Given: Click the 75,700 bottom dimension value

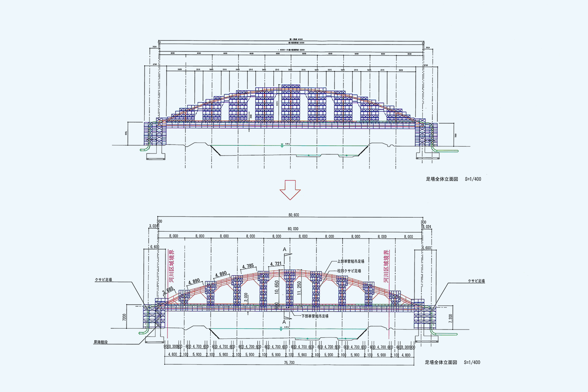Looking at the screenshot, I should (289, 362).
